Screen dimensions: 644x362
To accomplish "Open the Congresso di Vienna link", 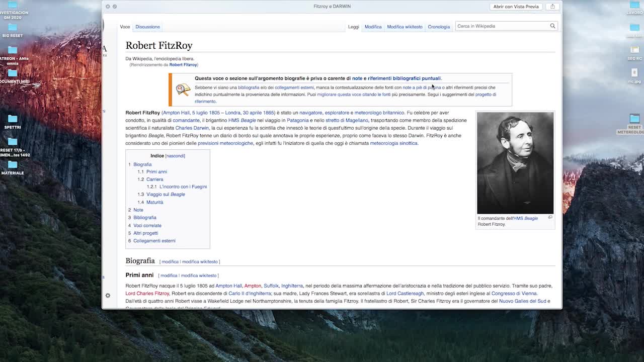I will pos(514,294).
